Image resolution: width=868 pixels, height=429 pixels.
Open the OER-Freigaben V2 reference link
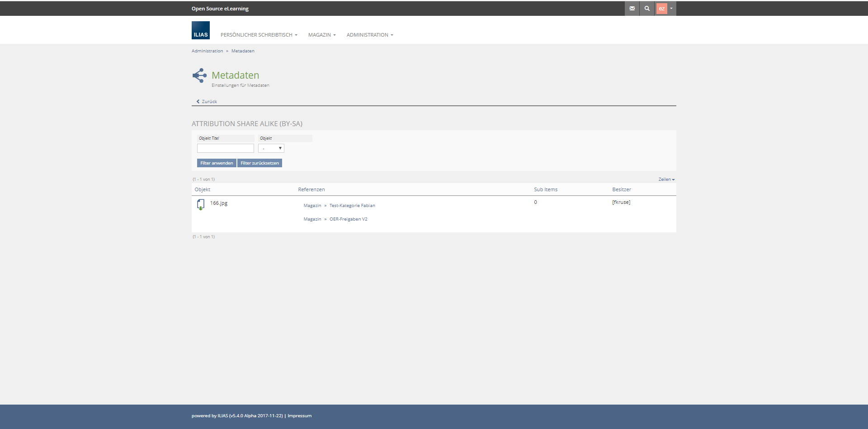pos(348,219)
